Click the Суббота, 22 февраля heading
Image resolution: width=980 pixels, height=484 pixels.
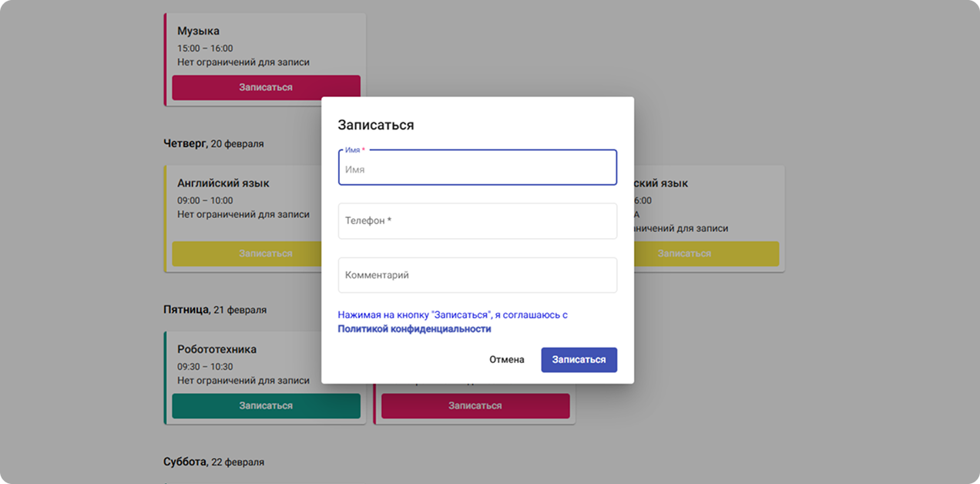pos(213,462)
